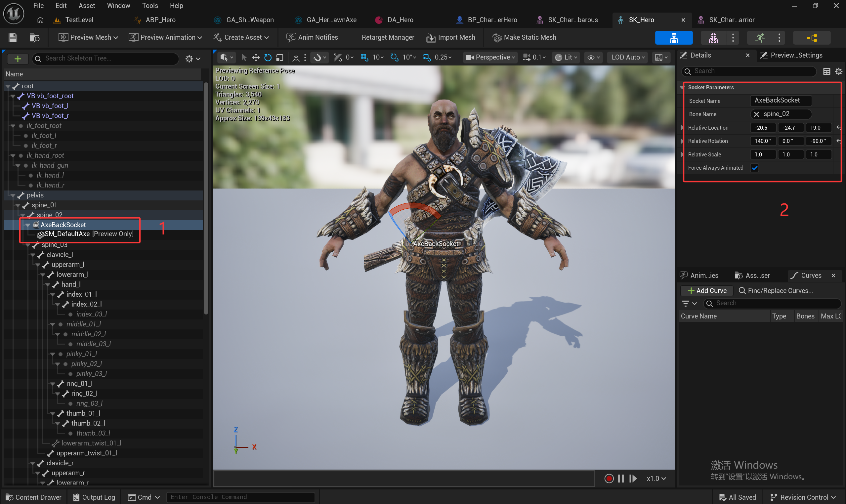Click the record animation button

[609, 479]
